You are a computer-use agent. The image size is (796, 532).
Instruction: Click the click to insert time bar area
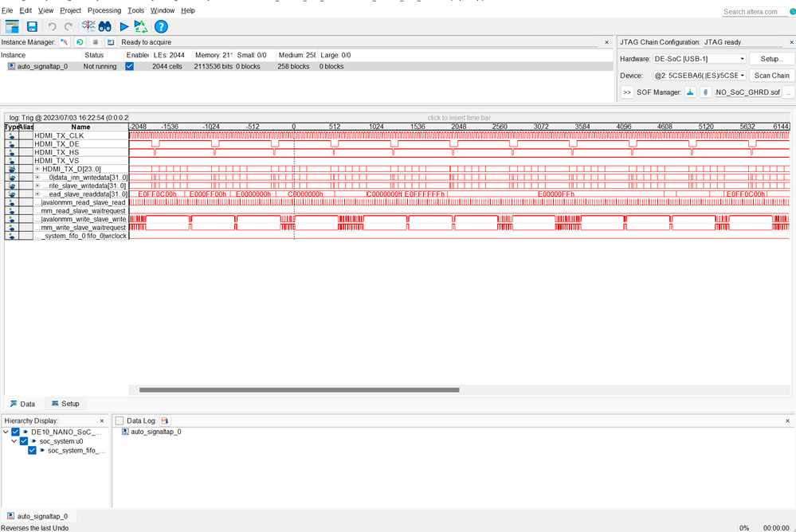(x=459, y=118)
